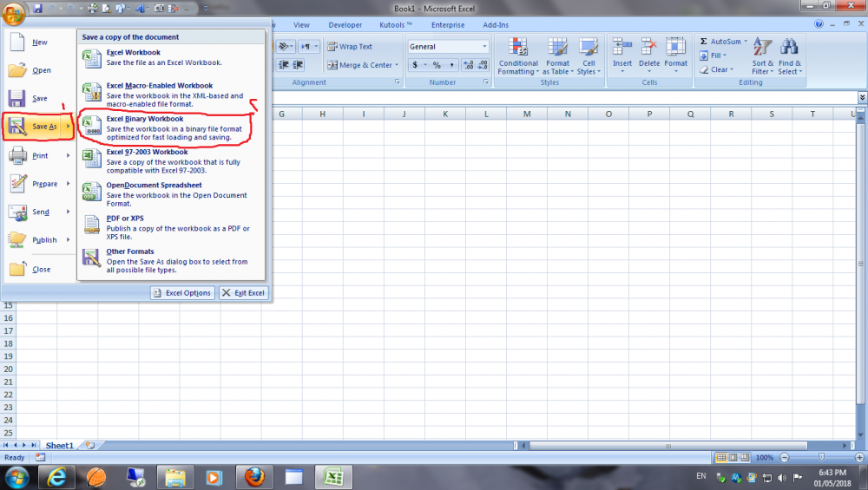This screenshot has width=868, height=490.
Task: Open Format cells menu in Cells group
Action: 676,56
